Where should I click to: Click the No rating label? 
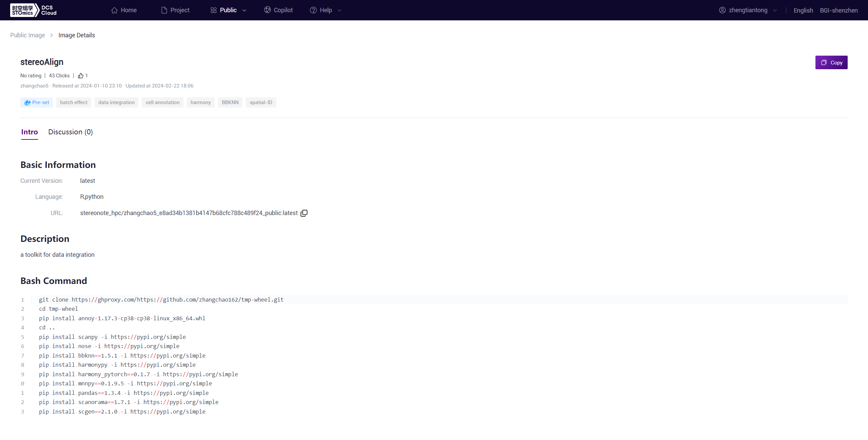click(31, 76)
